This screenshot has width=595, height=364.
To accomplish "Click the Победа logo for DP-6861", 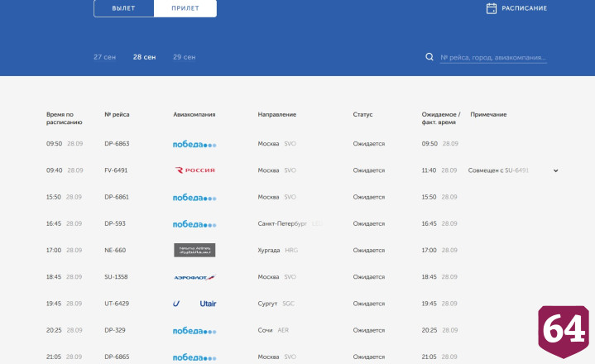I will point(194,198).
